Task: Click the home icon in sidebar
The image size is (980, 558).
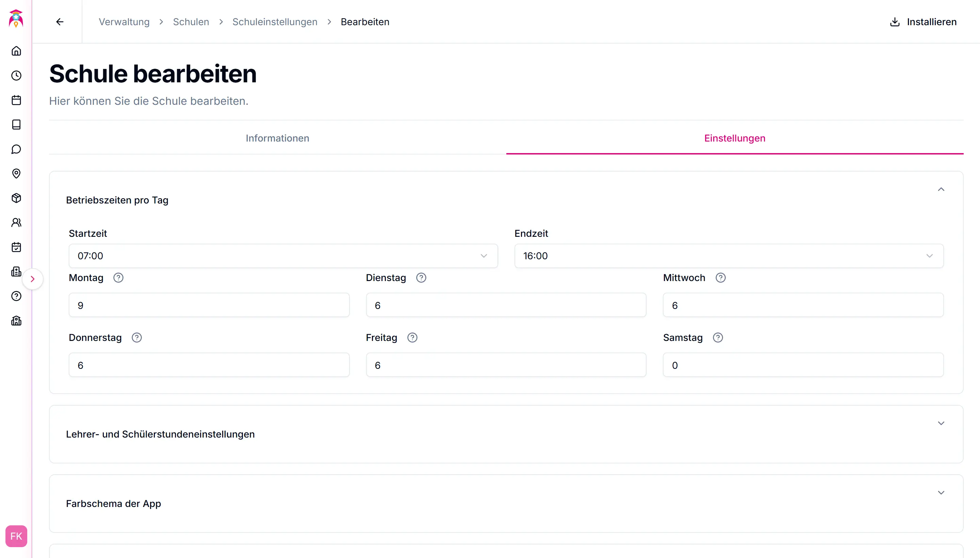Action: [16, 51]
